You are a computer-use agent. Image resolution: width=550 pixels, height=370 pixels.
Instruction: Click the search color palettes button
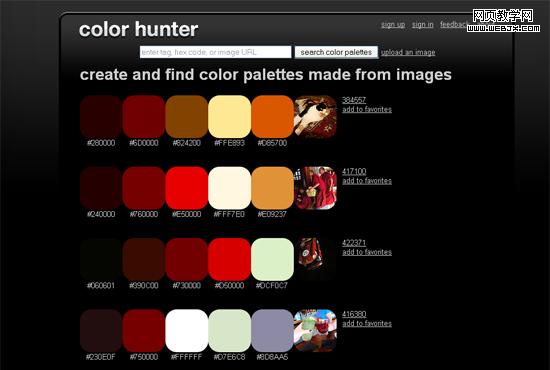click(x=336, y=52)
